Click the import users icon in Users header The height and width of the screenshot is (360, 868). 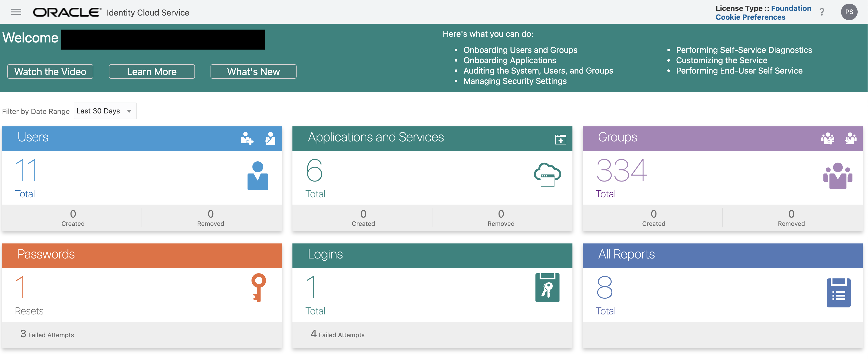270,138
